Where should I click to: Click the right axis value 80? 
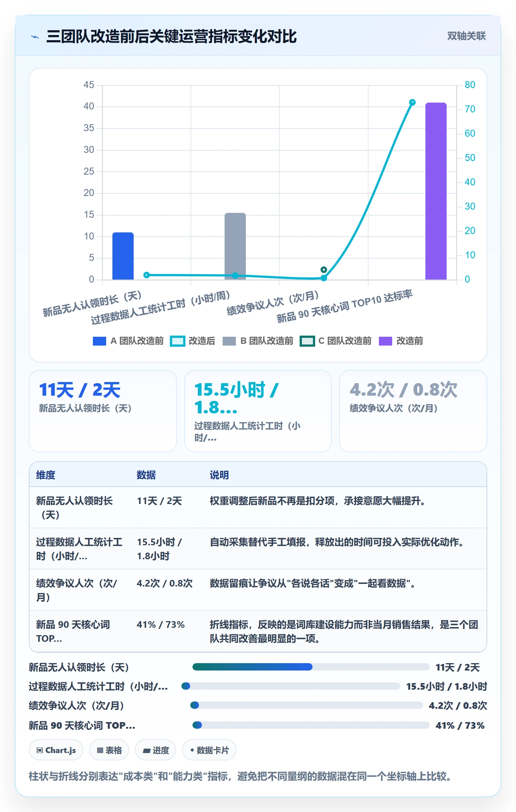coord(470,85)
